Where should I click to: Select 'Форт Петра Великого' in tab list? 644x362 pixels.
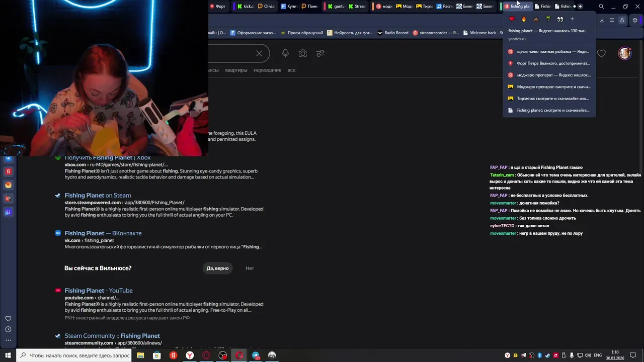click(x=549, y=63)
